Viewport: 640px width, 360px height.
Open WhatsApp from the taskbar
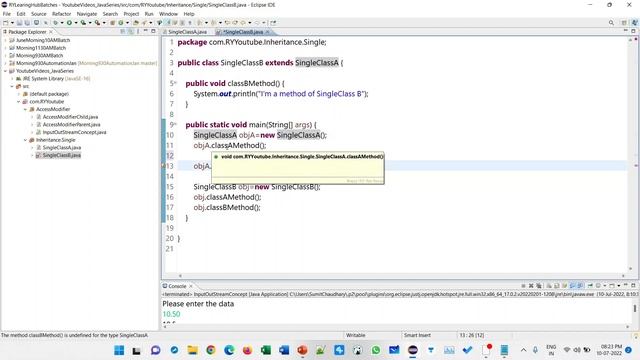376,350
